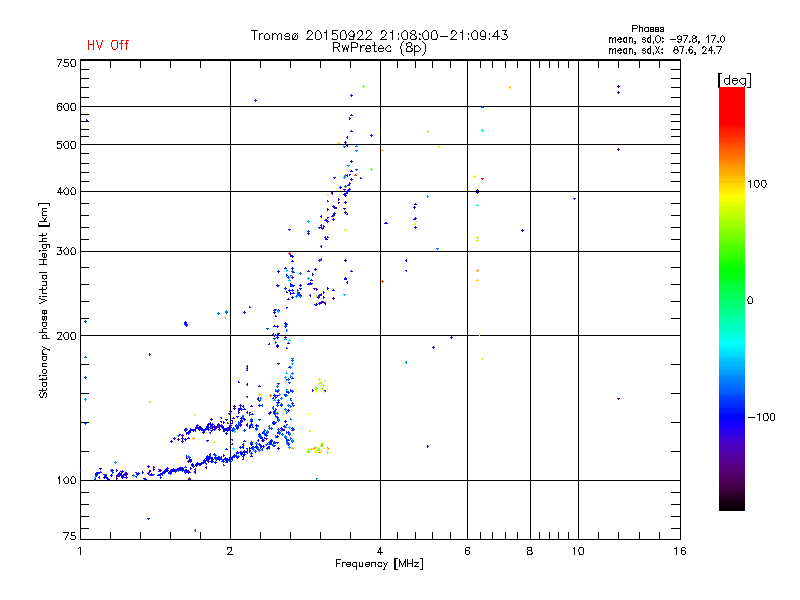
Task: Click the "750" height axis tick label
Action: [x=66, y=63]
